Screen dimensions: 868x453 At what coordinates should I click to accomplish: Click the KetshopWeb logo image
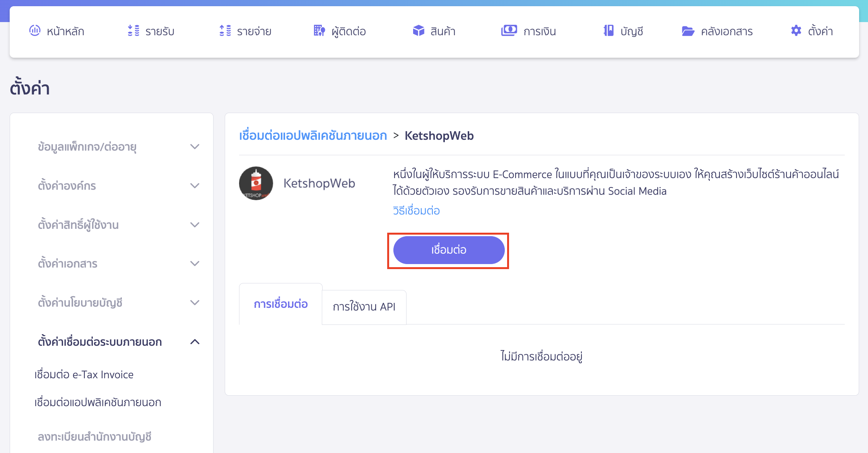click(256, 183)
